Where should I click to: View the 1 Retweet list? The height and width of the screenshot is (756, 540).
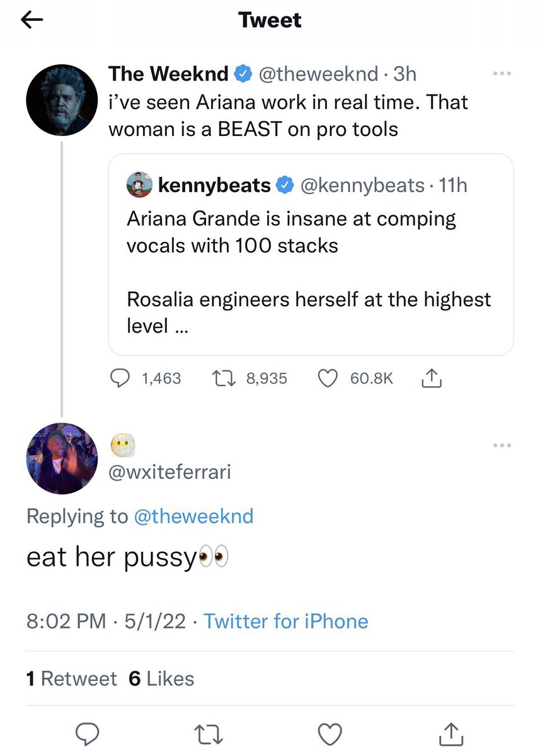click(71, 679)
